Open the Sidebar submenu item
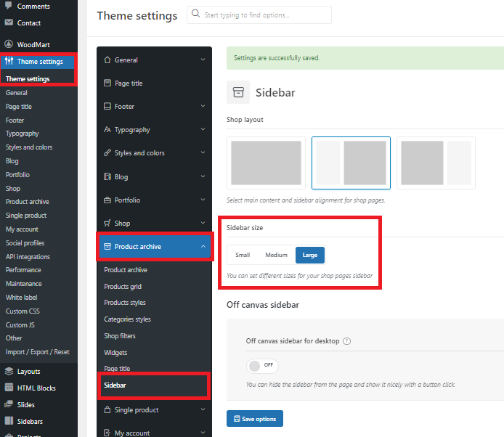The image size is (504, 437). coord(115,385)
